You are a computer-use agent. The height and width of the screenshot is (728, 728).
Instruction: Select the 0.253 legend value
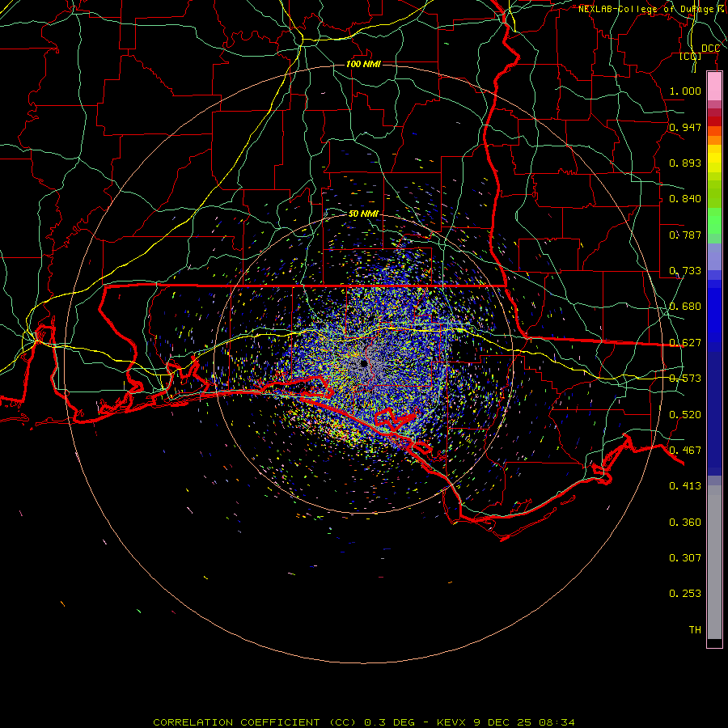[x=685, y=594]
